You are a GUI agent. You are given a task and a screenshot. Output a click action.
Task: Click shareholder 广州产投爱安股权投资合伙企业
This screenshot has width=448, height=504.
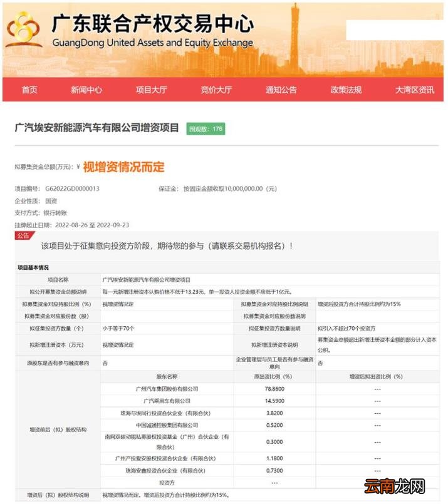165,458
